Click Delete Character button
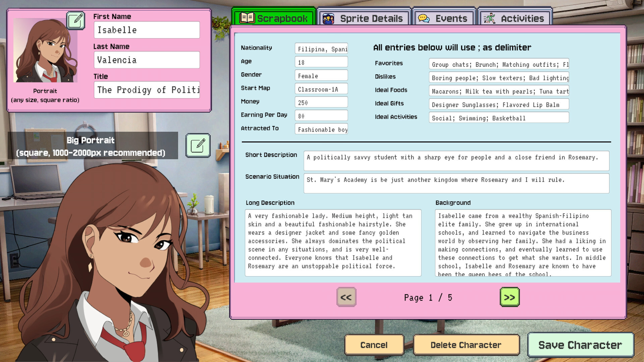This screenshot has width=644, height=362. (466, 345)
